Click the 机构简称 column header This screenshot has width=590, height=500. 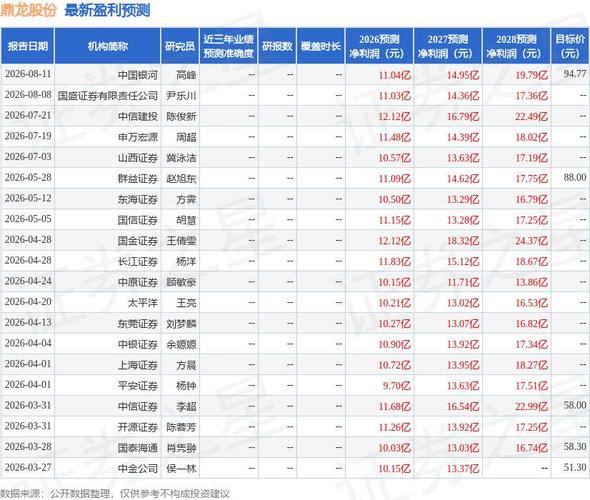(x=108, y=46)
